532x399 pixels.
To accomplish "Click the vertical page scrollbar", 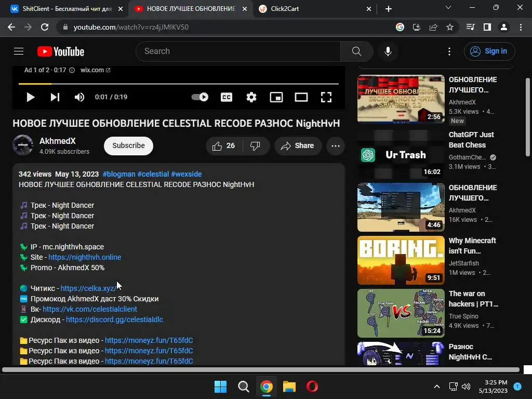I will tap(528, 117).
